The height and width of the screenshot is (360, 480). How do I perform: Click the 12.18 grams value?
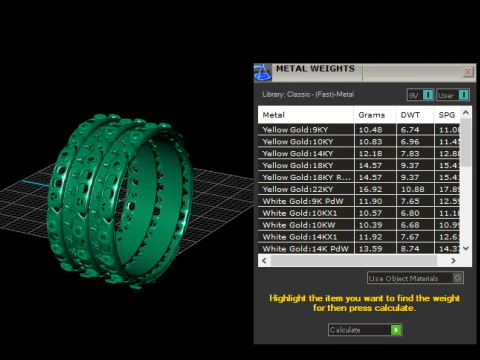pyautogui.click(x=370, y=154)
